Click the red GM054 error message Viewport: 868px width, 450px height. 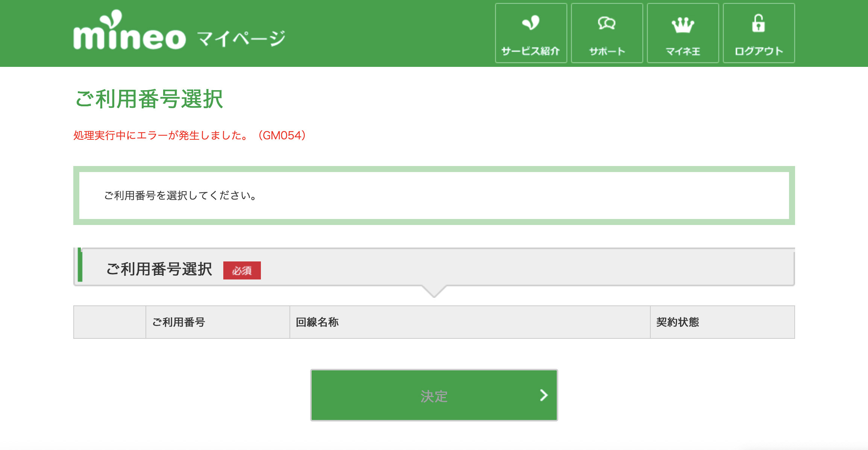189,135
